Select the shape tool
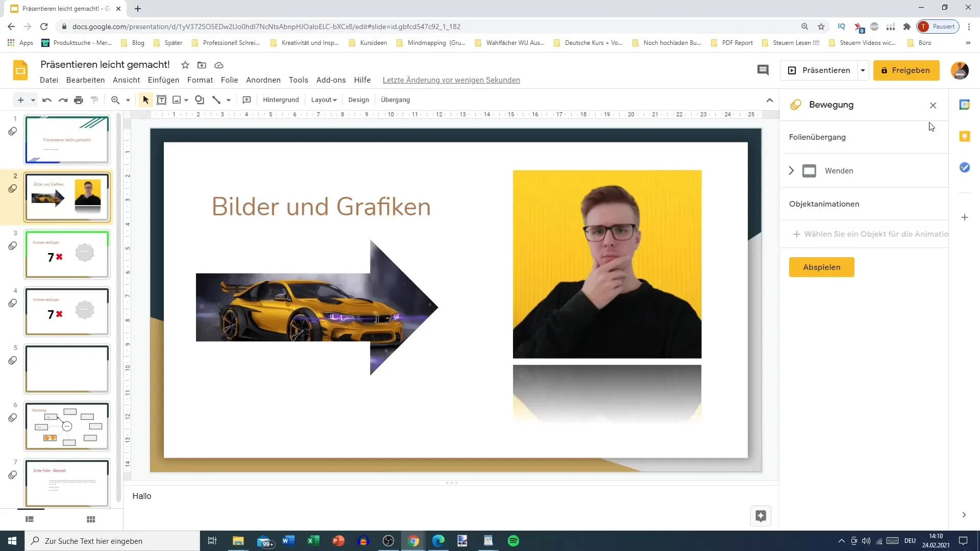The image size is (980, 551). tap(200, 100)
